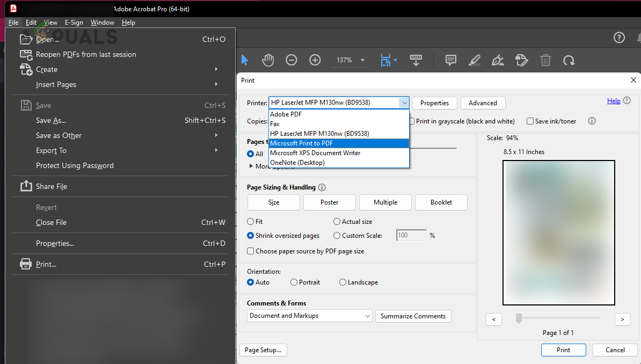Open the Add Comment speech bubble tool
The image size is (641, 364).
tap(450, 60)
